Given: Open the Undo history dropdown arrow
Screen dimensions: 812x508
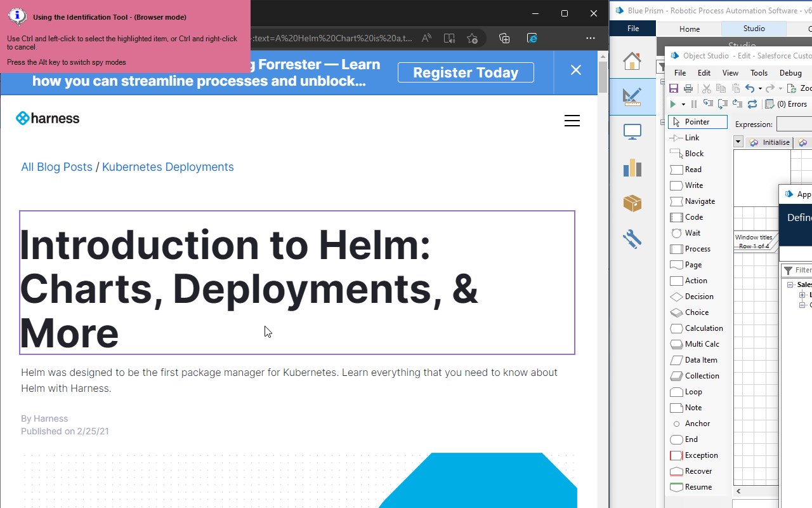Looking at the screenshot, I should [x=760, y=89].
